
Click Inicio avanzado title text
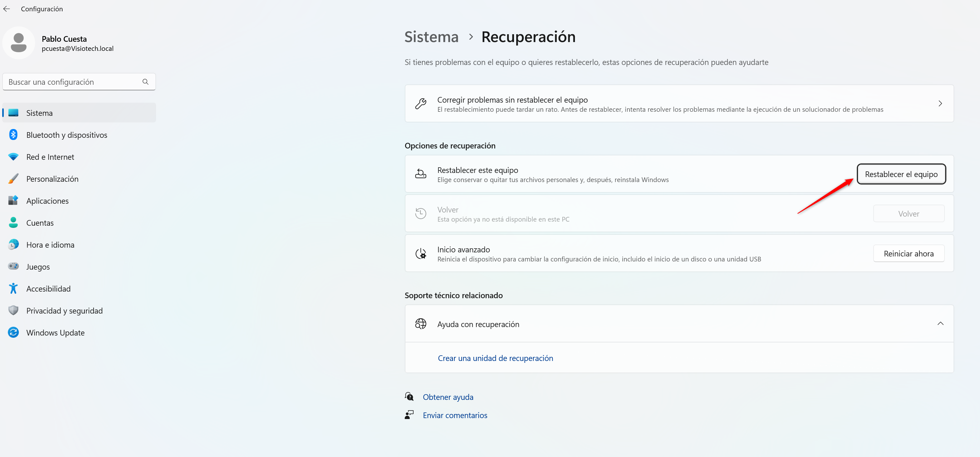coord(463,250)
